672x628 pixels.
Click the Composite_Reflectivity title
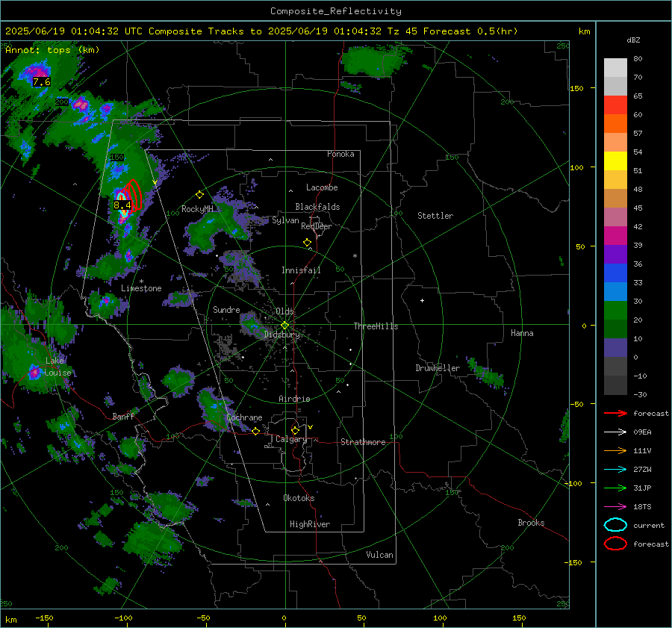(336, 11)
